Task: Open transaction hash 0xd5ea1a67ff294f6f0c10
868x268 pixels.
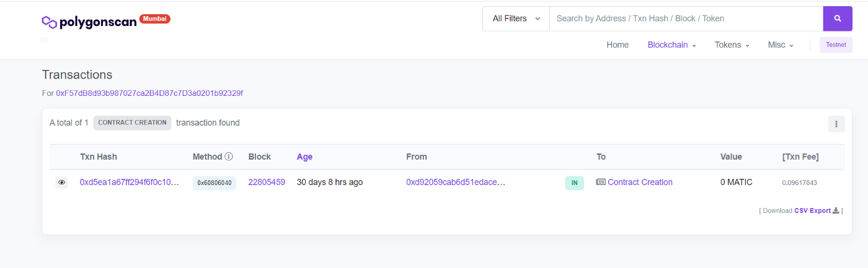Action: pos(130,182)
